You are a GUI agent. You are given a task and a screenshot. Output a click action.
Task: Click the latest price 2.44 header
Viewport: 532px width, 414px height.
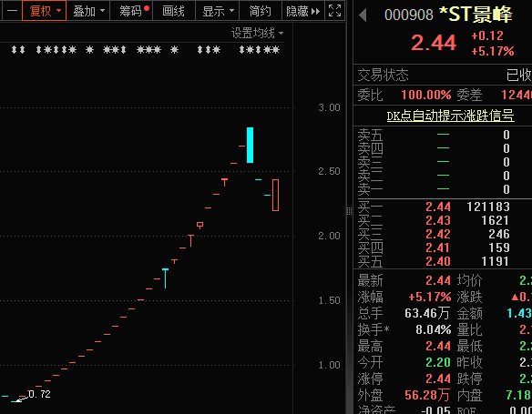[434, 43]
